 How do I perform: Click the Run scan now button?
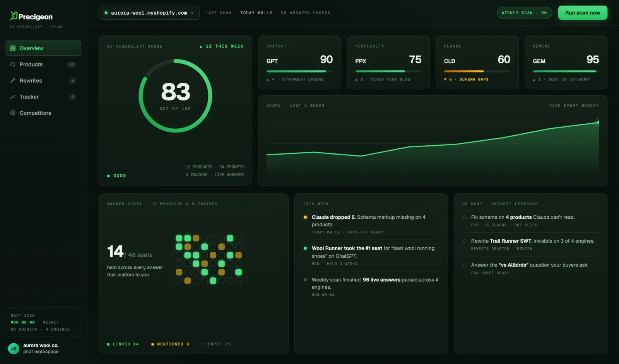(x=583, y=13)
